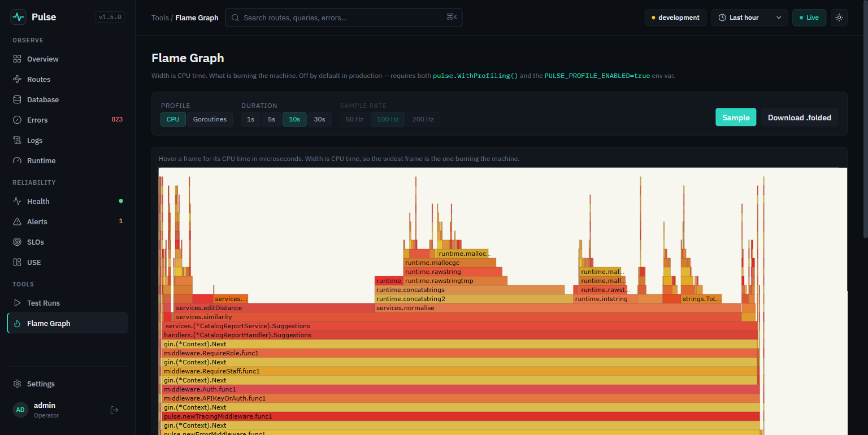Click the Routes sidebar icon

click(x=17, y=79)
